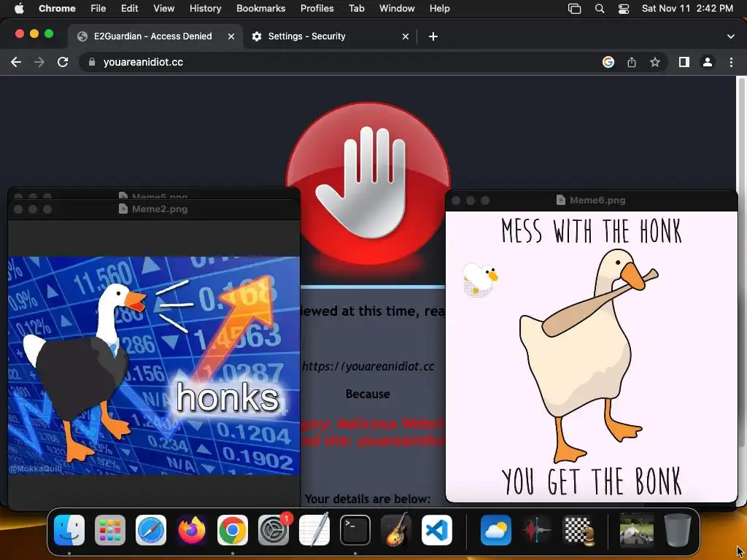
Task: Click the honks goose stonks image
Action: 154,366
